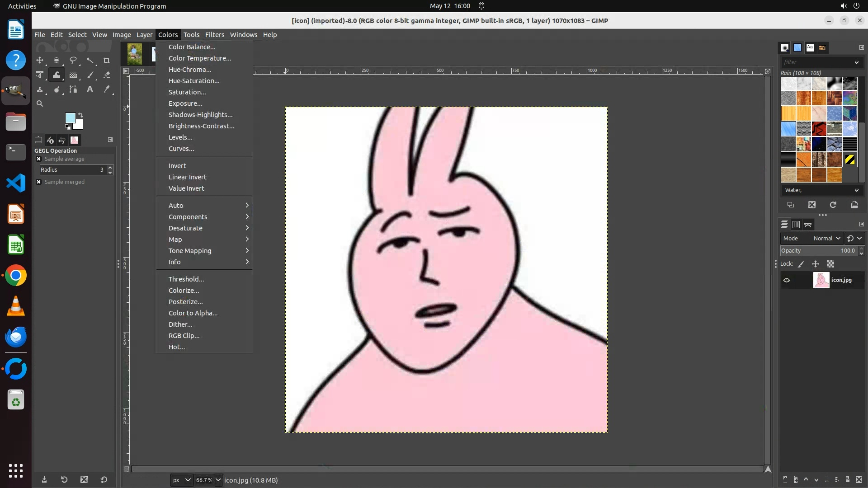Image resolution: width=868 pixels, height=488 pixels.
Task: Open the Filters menu
Action: pos(214,35)
